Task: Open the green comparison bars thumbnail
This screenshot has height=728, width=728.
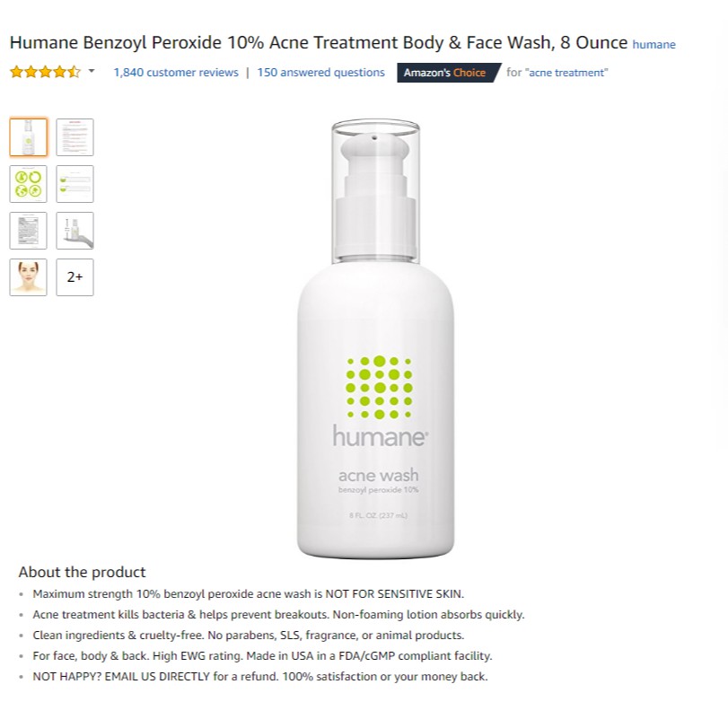Action: tap(75, 184)
